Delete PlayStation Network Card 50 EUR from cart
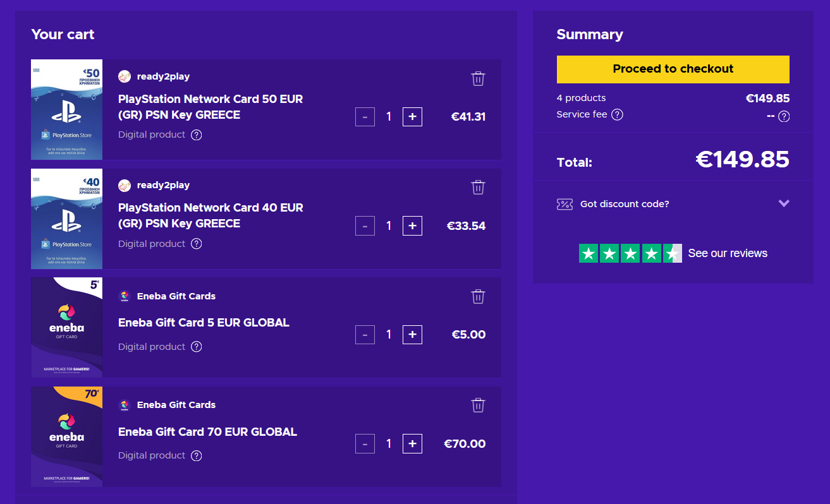Viewport: 830px width, 504px height. tap(478, 78)
